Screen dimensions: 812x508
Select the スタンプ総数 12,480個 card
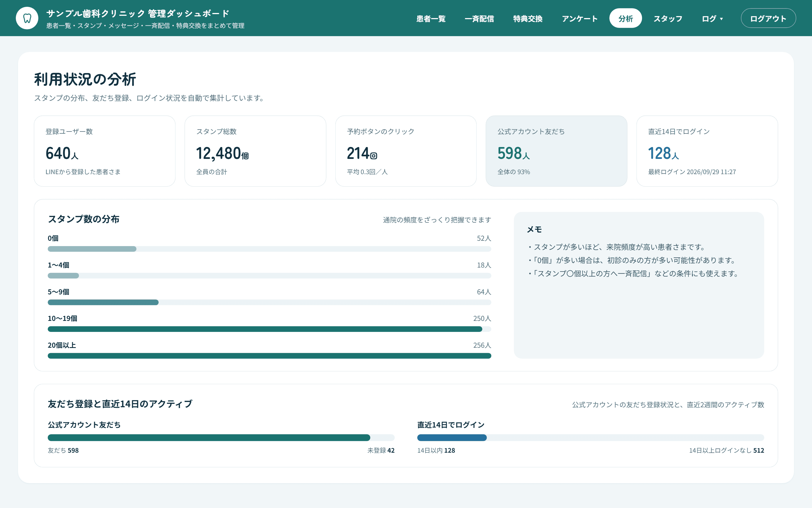[x=255, y=151]
